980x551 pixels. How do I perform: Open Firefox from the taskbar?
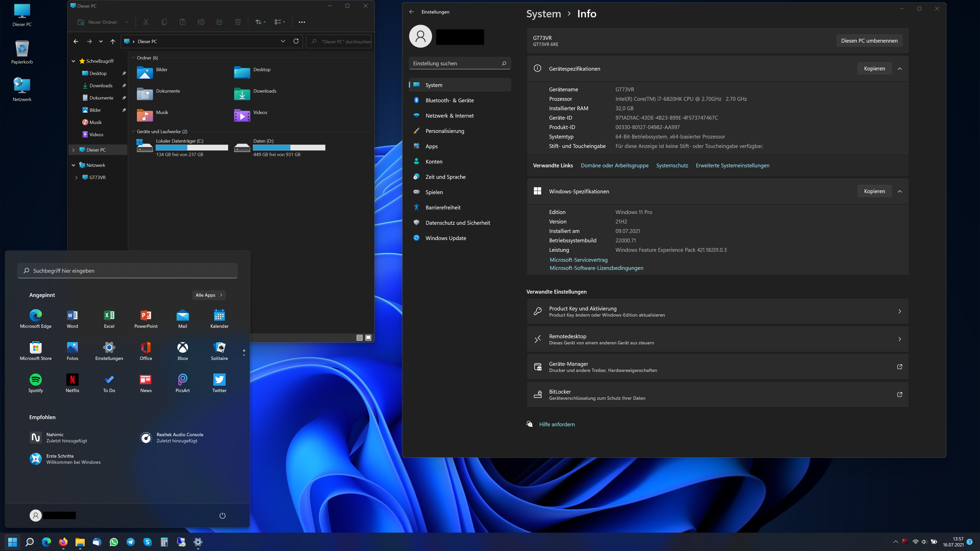pos(63,542)
